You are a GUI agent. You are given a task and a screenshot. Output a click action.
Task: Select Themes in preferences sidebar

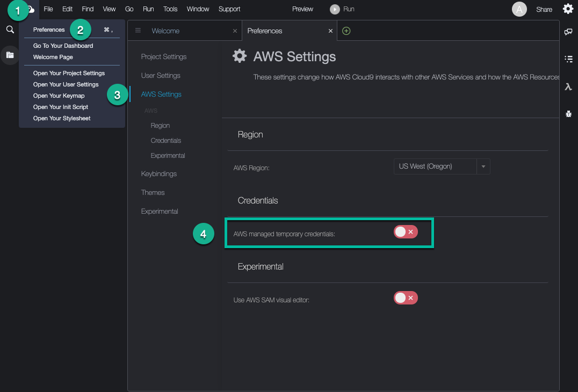pos(153,193)
